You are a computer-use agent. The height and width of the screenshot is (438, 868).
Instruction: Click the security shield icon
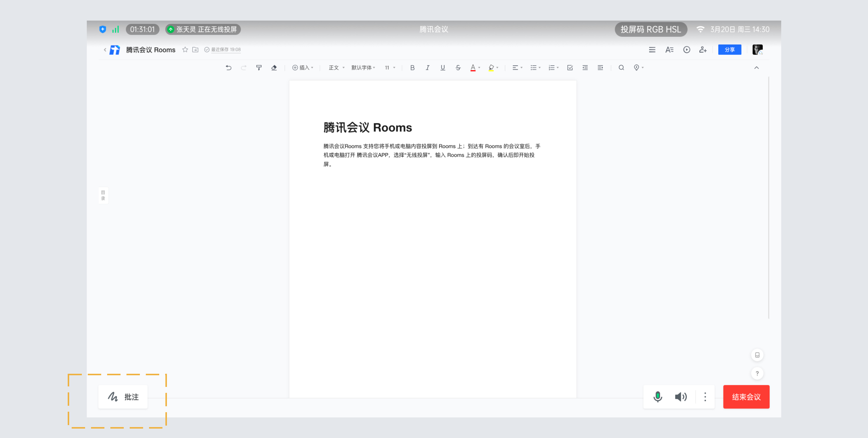(x=103, y=29)
